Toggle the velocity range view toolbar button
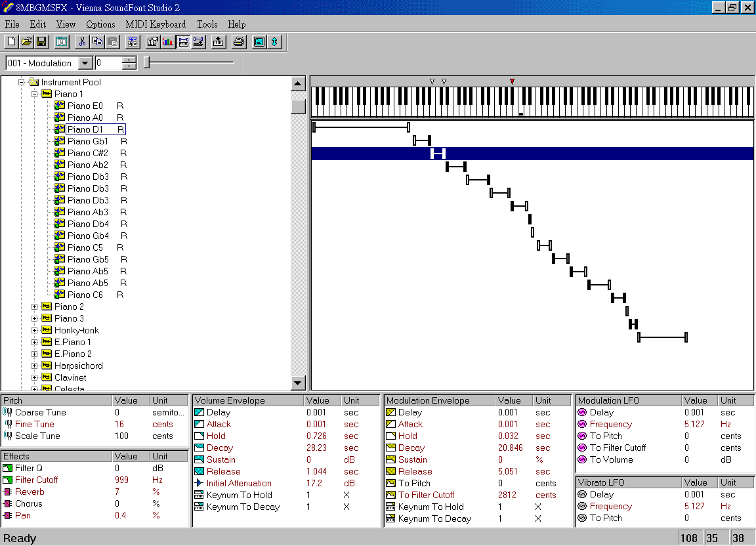The height and width of the screenshot is (546, 756). (x=198, y=42)
